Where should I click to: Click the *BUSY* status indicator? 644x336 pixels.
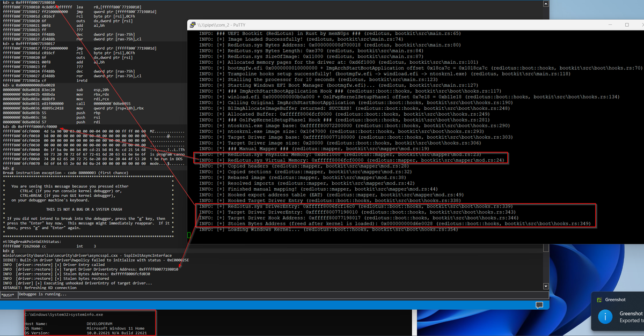point(9,294)
